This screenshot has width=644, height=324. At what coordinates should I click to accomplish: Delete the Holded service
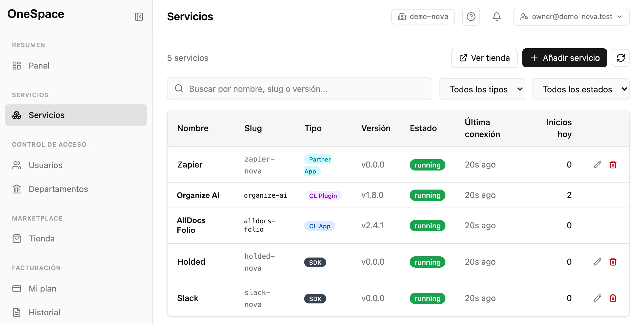coord(613,262)
